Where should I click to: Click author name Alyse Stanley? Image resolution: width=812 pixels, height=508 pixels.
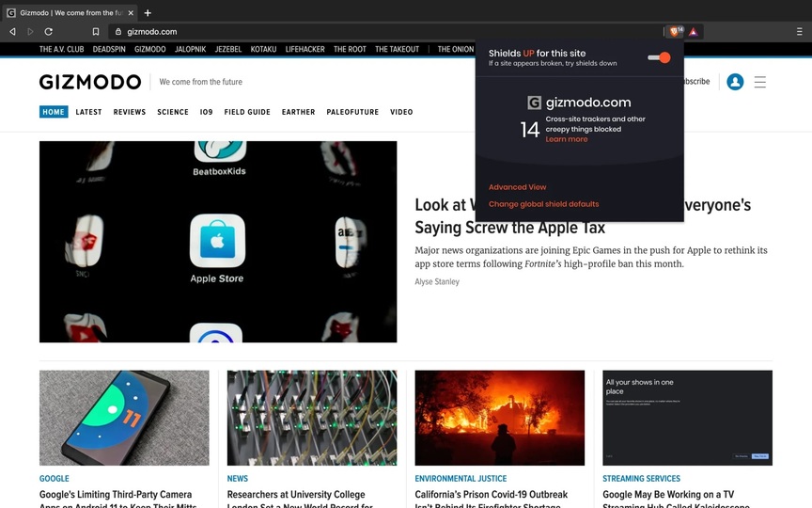point(437,281)
